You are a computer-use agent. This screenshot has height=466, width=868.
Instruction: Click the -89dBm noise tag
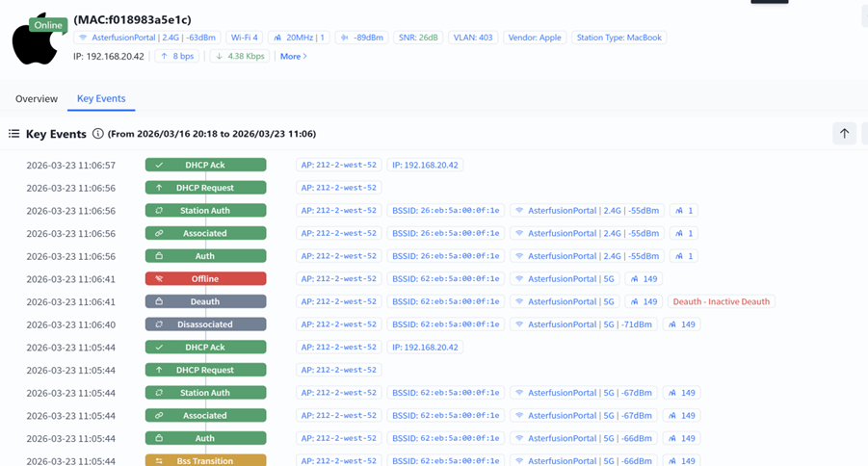(x=362, y=38)
